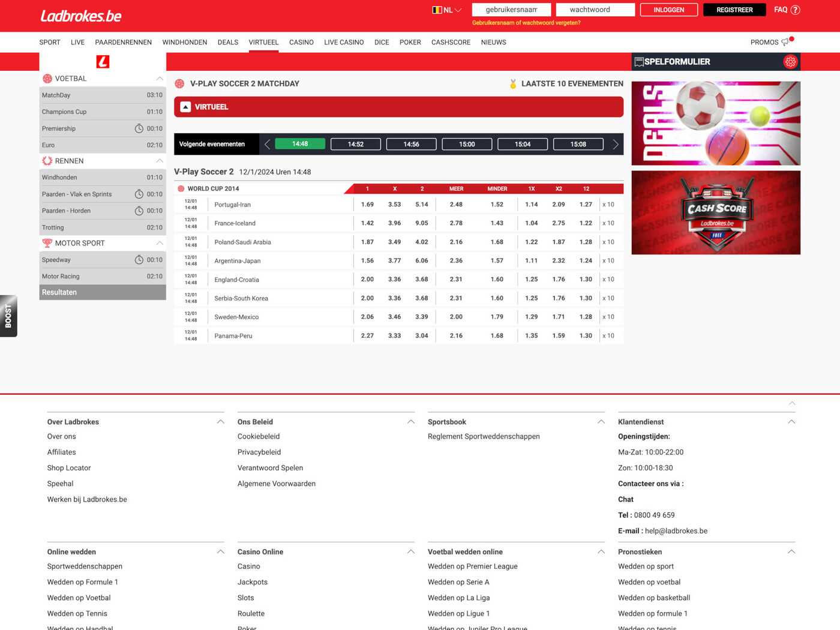This screenshot has width=840, height=630.
Task: Focus the gebruikersnaam input field
Action: coord(511,10)
